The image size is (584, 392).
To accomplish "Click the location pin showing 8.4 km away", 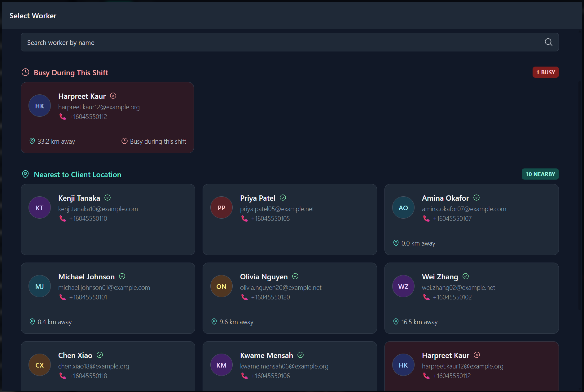I will click(32, 322).
